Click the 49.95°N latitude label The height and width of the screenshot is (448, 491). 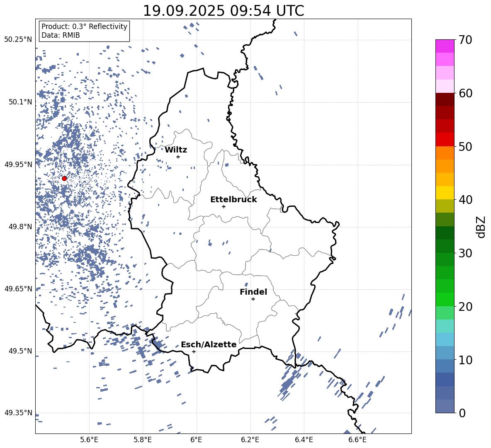18,165
